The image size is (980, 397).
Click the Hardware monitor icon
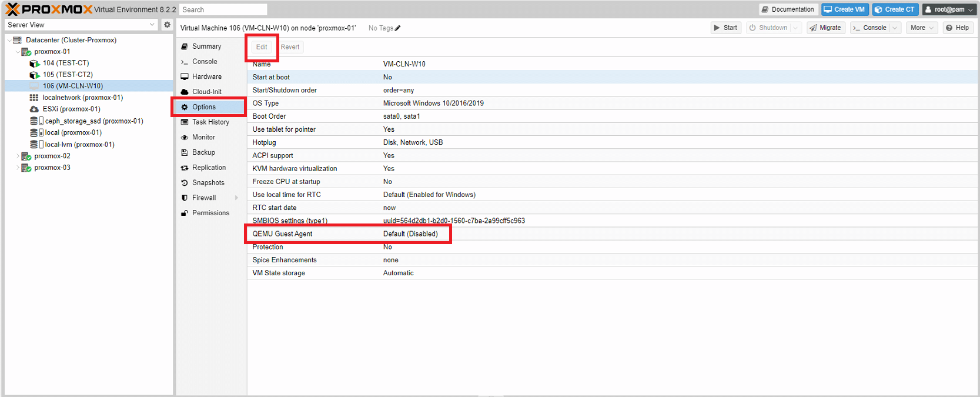click(x=185, y=76)
